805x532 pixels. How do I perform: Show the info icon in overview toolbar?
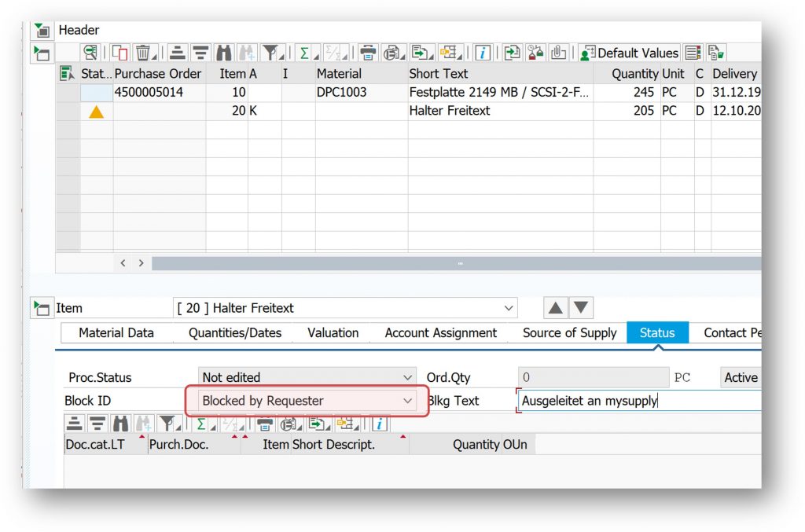click(482, 53)
